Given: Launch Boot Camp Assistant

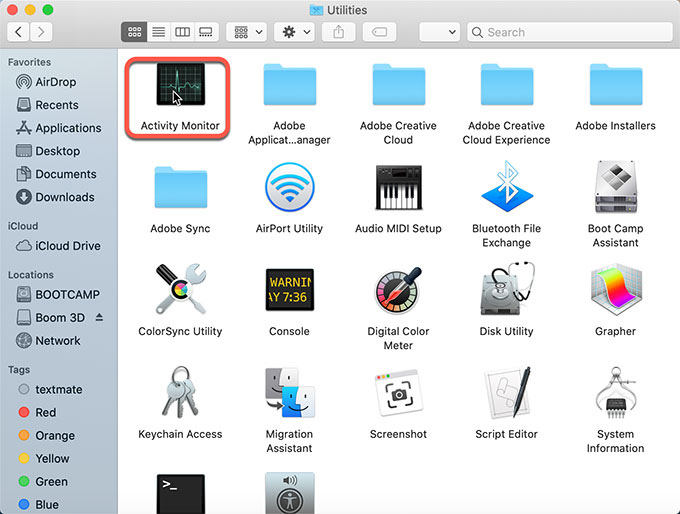Looking at the screenshot, I should tap(616, 187).
